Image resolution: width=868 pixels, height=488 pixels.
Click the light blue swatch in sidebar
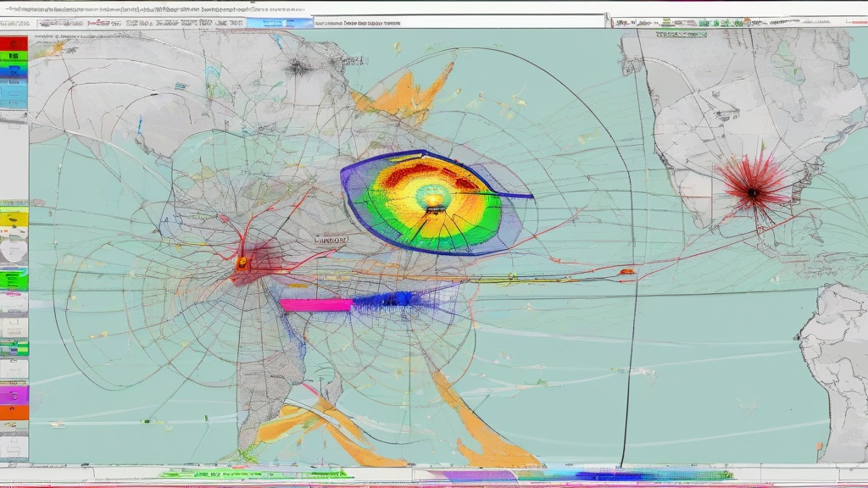14,94
